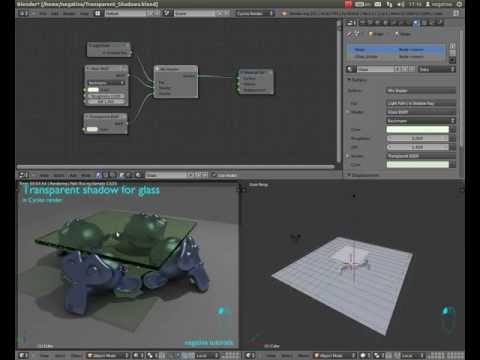
Task: Open the mail indicator in the top bar
Action: click(x=378, y=4)
